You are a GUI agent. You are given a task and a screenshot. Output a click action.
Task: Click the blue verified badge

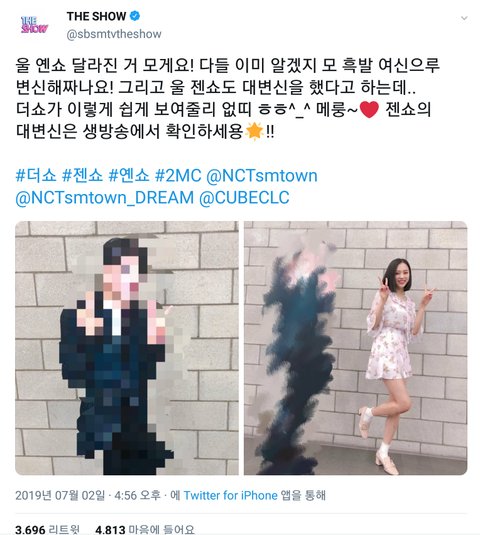(x=135, y=16)
